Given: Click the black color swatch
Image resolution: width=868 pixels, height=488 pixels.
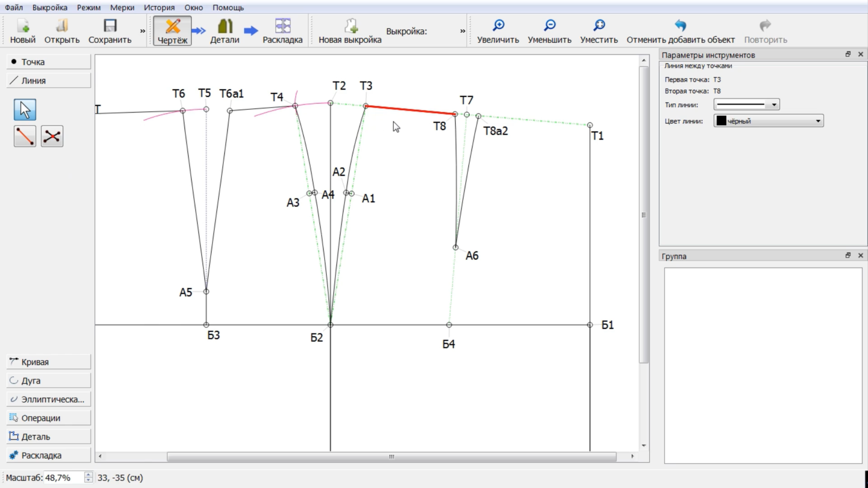Looking at the screenshot, I should pos(721,121).
